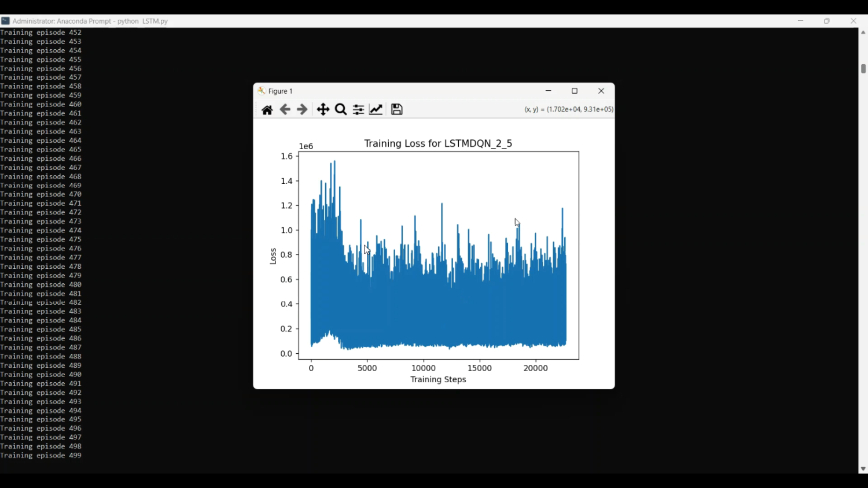Image resolution: width=868 pixels, height=488 pixels.
Task: Click the Anaconda Prompt title bar icon
Action: coord(6,21)
